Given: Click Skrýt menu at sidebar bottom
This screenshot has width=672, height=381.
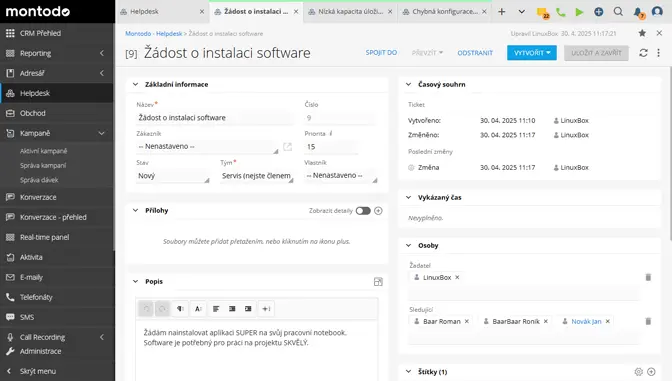Looking at the screenshot, I should [57, 371].
